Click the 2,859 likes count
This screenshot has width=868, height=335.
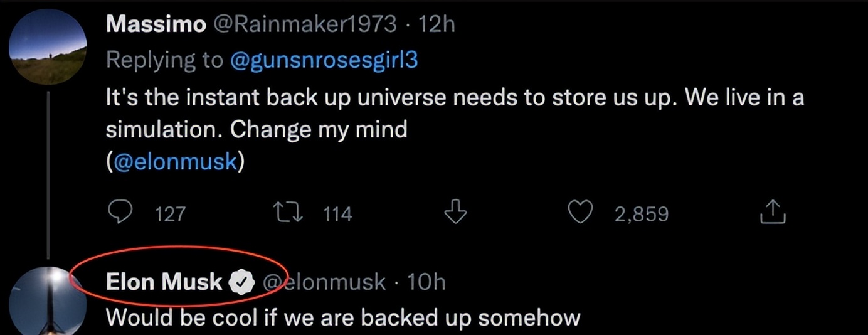tap(641, 215)
